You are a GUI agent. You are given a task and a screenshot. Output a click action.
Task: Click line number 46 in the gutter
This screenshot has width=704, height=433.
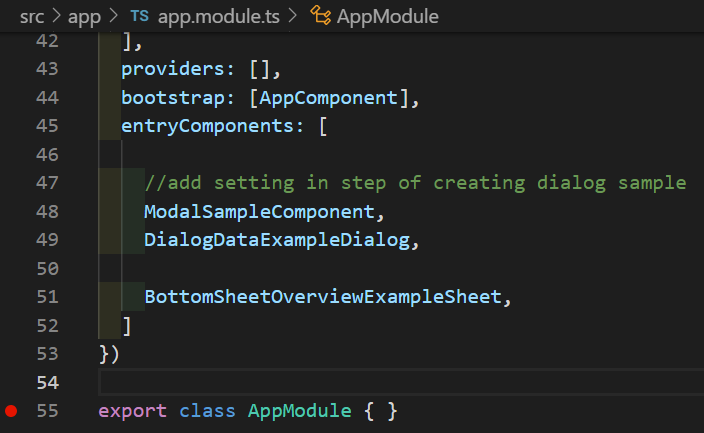(x=47, y=155)
